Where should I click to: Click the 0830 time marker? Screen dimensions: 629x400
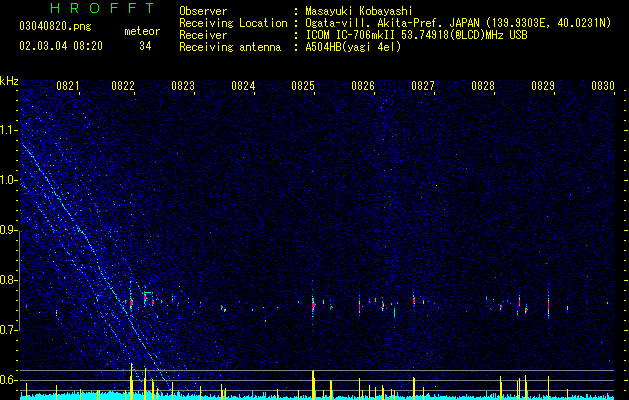click(x=603, y=86)
